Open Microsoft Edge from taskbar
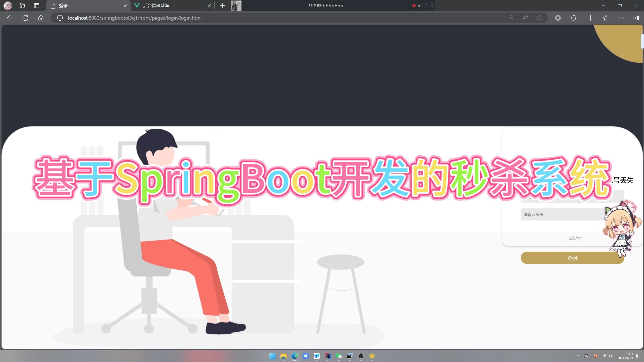The width and height of the screenshot is (644, 362). pyautogui.click(x=295, y=356)
